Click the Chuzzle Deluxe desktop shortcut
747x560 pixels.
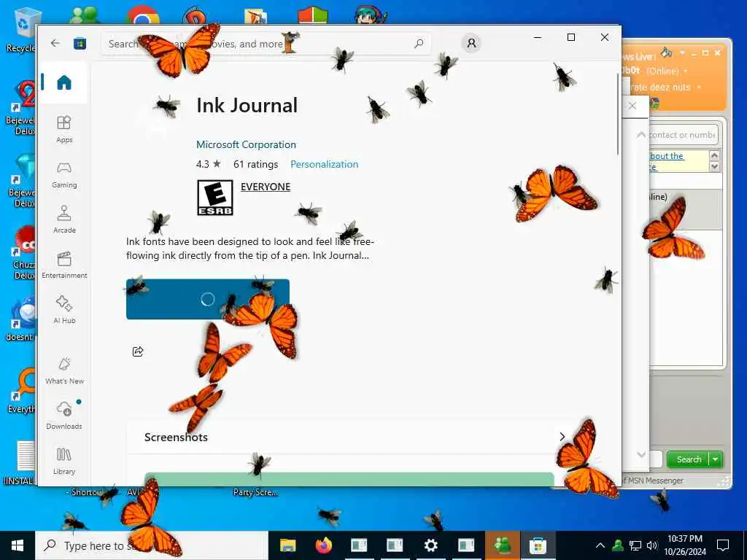[x=23, y=253]
